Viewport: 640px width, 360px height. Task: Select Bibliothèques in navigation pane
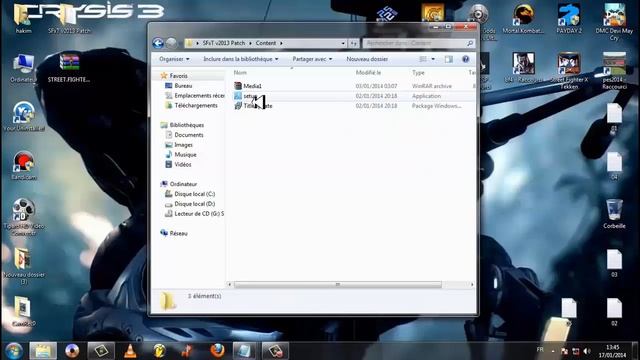click(187, 125)
